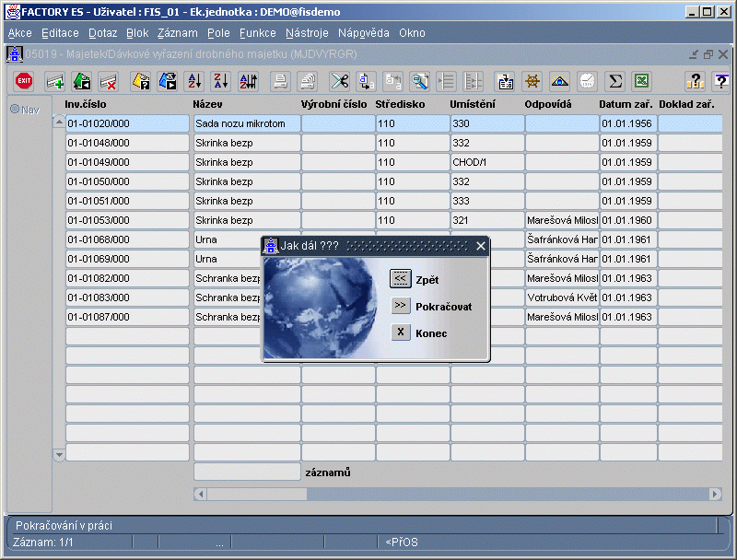Click the red EXIT toolbar icon
This screenshot has height=560, width=737.
(x=24, y=81)
